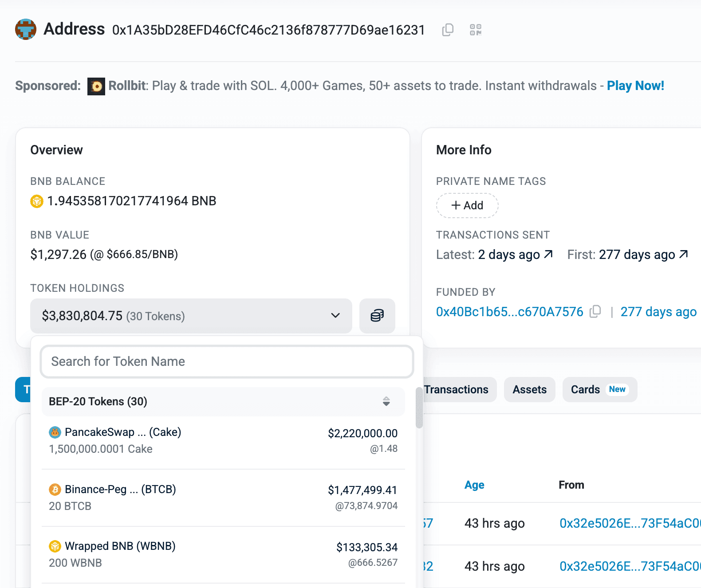Toggle the Age column header format
701x588 pixels.
[x=474, y=485]
